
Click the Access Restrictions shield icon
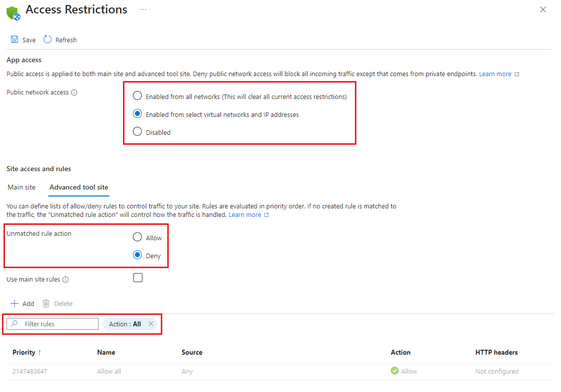coord(13,12)
